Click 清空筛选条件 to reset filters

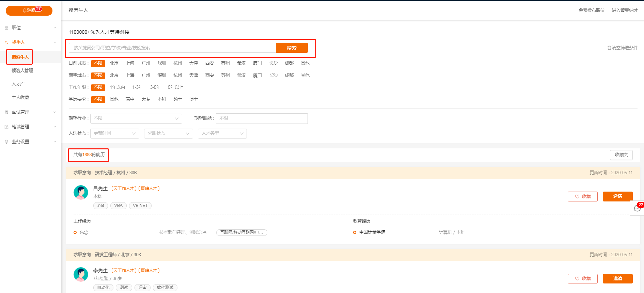pyautogui.click(x=623, y=48)
